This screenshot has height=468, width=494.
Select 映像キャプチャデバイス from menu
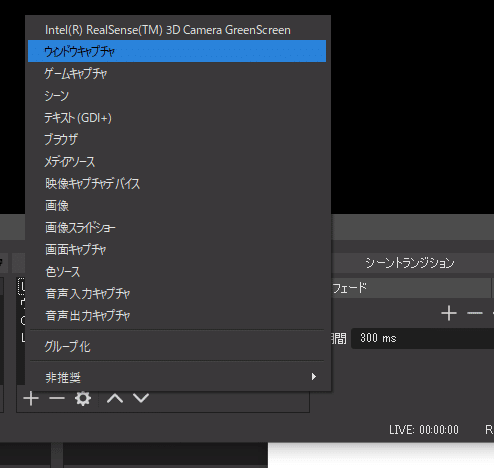click(177, 183)
